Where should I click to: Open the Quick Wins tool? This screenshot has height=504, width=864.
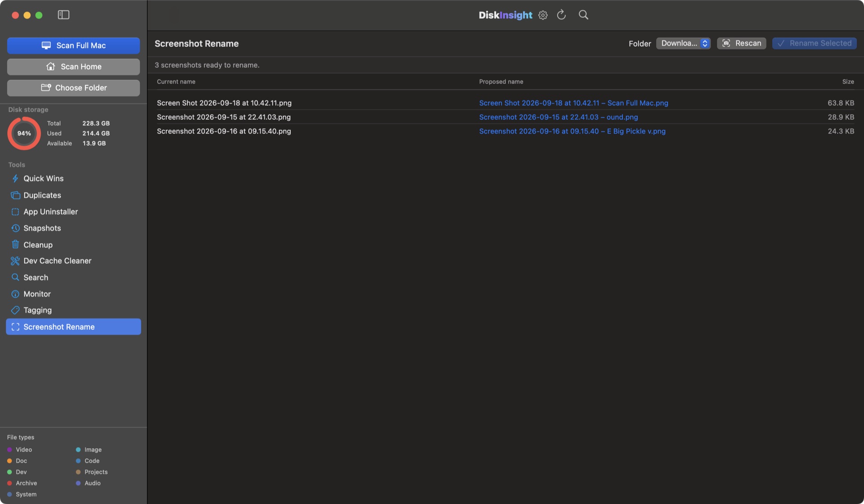click(73, 179)
